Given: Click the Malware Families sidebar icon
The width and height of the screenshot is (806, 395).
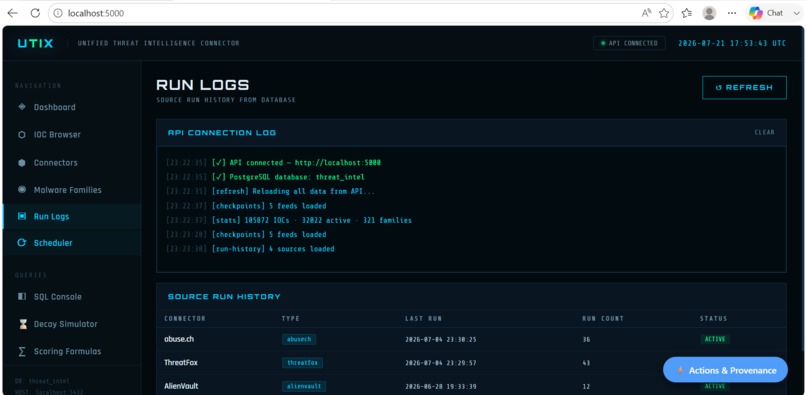Looking at the screenshot, I should pyautogui.click(x=22, y=190).
